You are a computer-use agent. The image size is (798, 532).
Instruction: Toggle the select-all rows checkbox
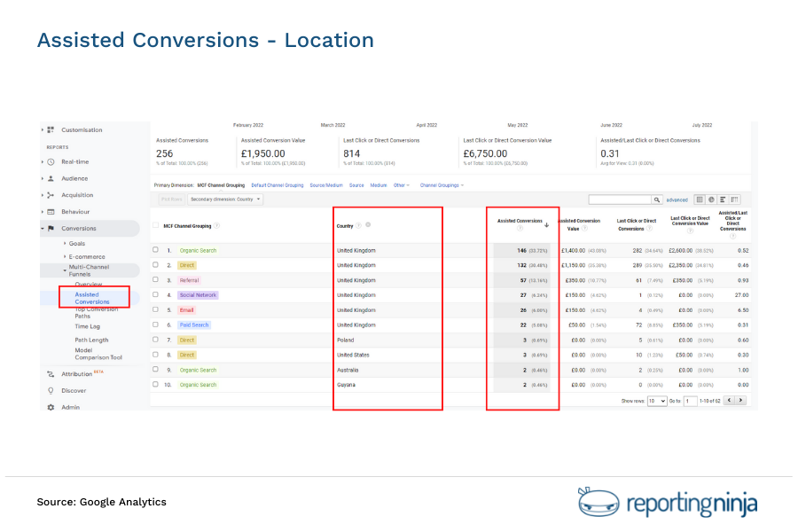point(156,225)
